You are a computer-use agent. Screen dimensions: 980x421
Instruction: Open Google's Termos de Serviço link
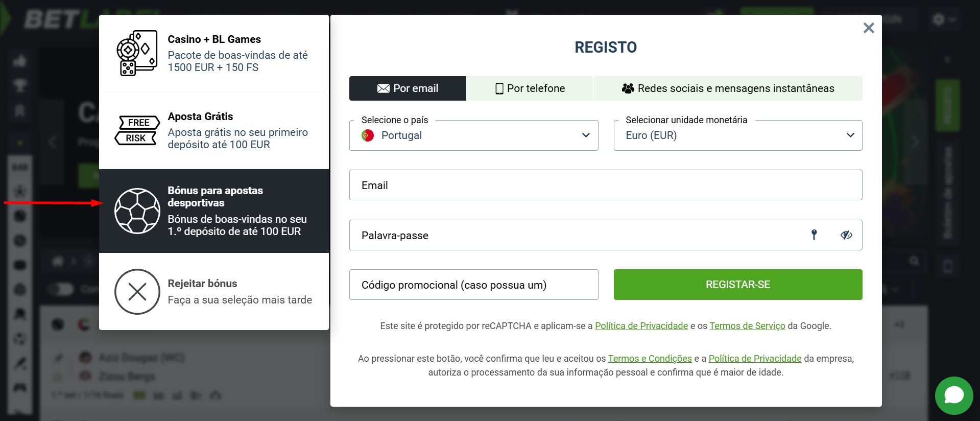[747, 326]
